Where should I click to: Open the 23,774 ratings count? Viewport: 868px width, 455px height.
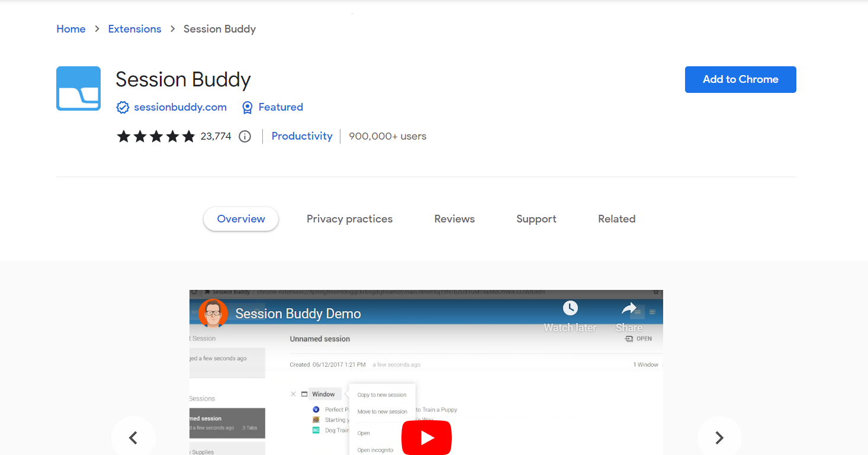pos(216,136)
